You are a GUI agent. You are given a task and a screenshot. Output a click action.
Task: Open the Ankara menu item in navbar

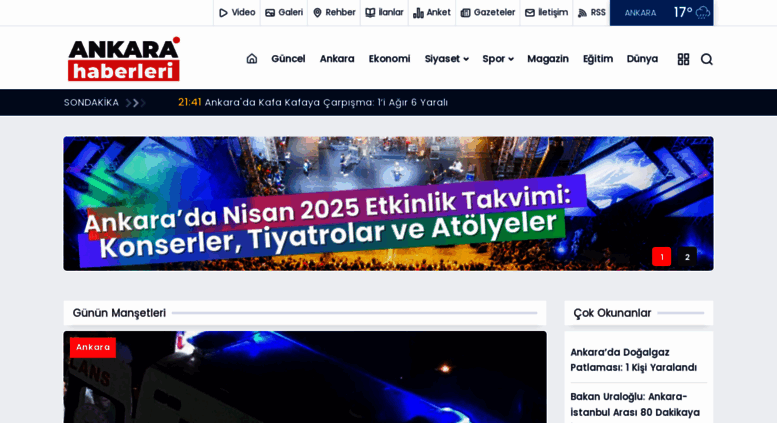click(x=337, y=59)
